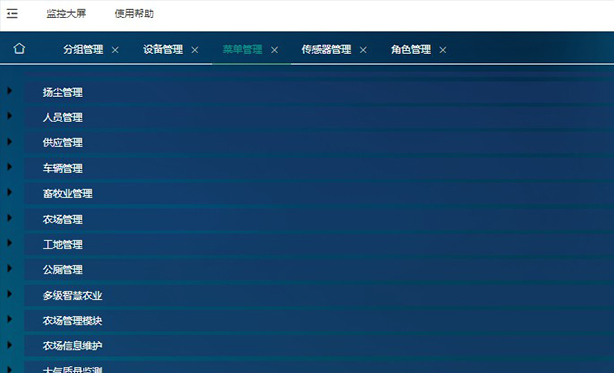614x373 pixels.
Task: Select the 农场管理 menu entry text
Action: point(63,219)
